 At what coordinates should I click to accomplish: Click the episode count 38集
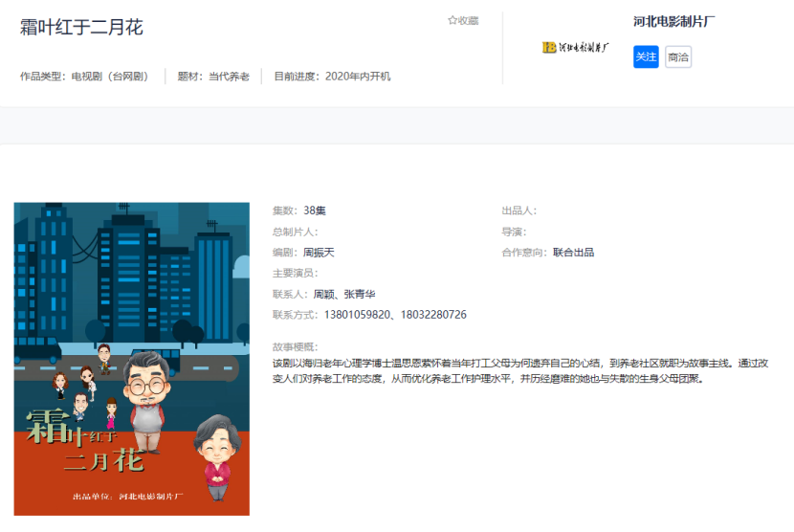(315, 211)
